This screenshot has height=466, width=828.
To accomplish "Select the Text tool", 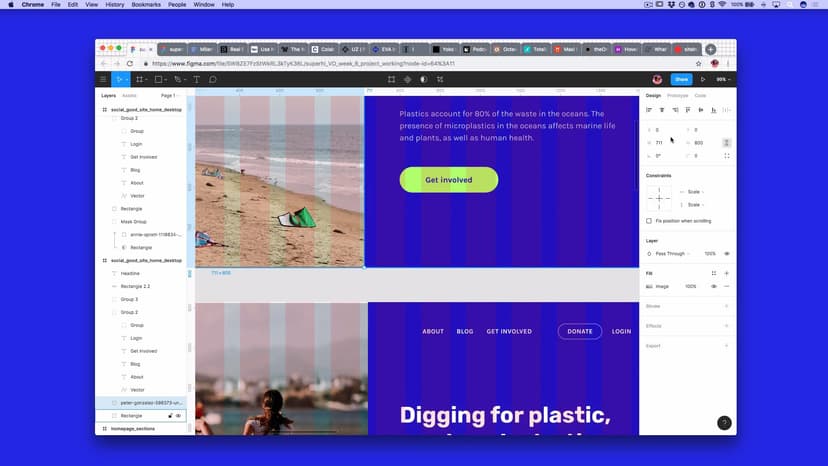I will click(x=196, y=79).
